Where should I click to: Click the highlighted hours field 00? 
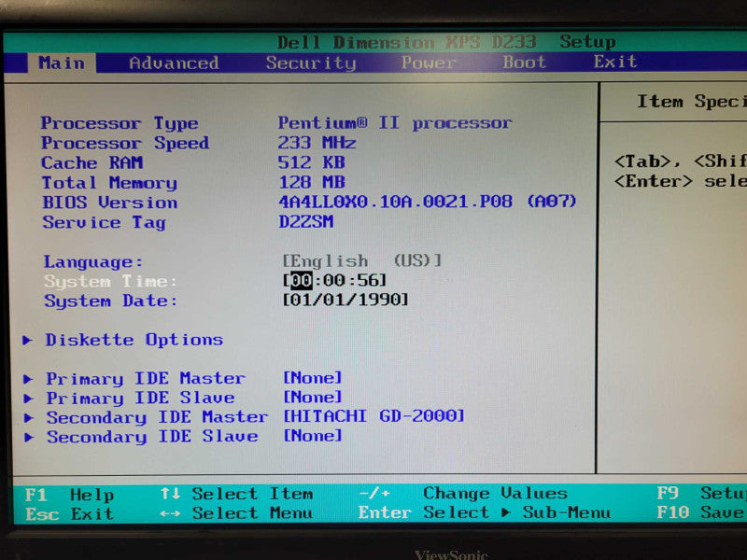[301, 280]
